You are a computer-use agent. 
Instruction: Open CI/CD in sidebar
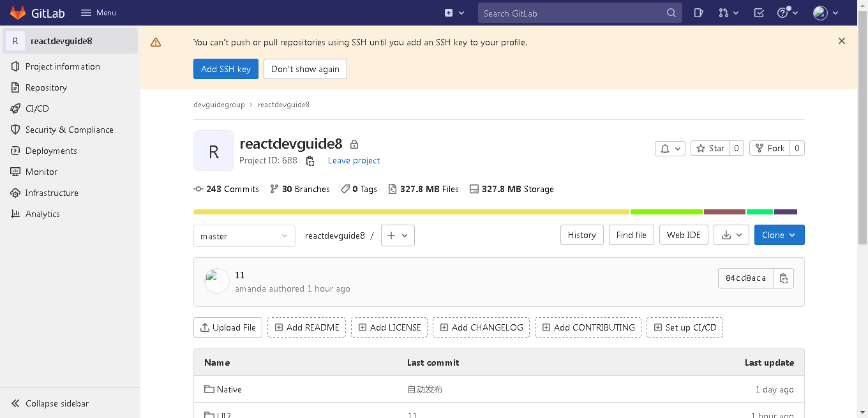click(x=70, y=108)
